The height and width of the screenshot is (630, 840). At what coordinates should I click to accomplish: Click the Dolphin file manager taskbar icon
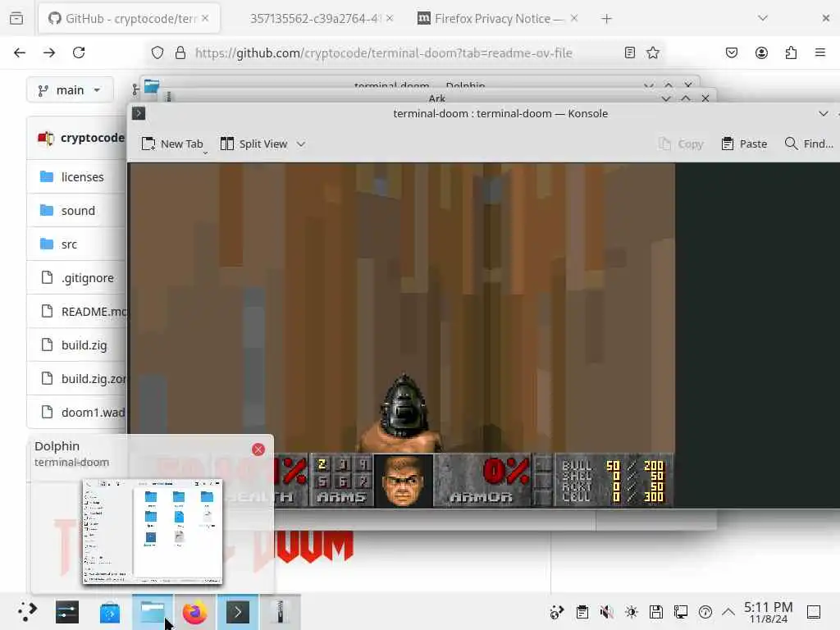pos(153,612)
